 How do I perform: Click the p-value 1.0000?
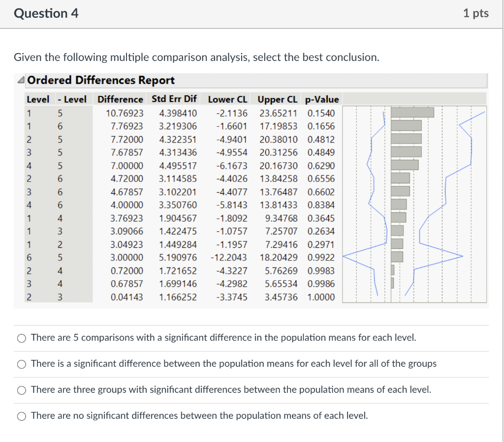(321, 297)
